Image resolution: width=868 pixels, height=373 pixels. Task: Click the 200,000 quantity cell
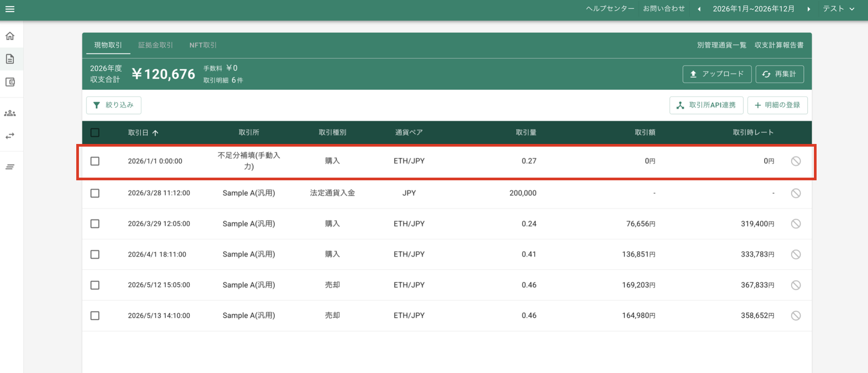[523, 193]
